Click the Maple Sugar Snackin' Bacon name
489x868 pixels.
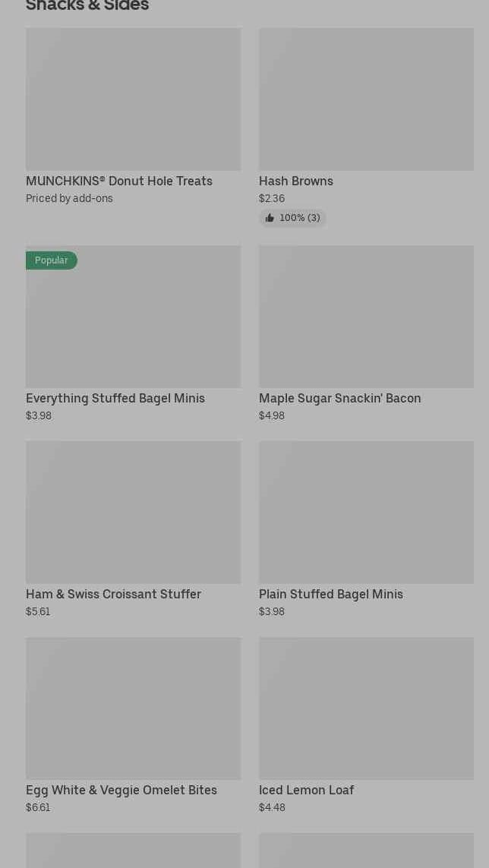[x=340, y=398]
